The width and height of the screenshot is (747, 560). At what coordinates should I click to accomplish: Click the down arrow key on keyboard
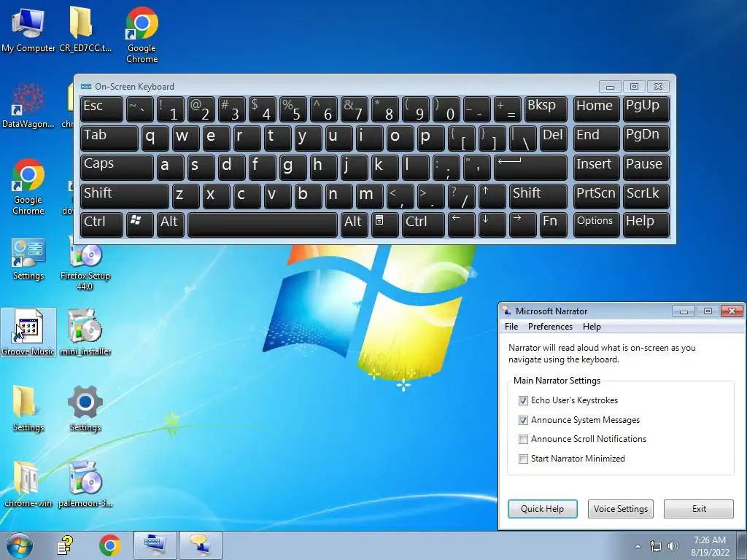pos(492,225)
